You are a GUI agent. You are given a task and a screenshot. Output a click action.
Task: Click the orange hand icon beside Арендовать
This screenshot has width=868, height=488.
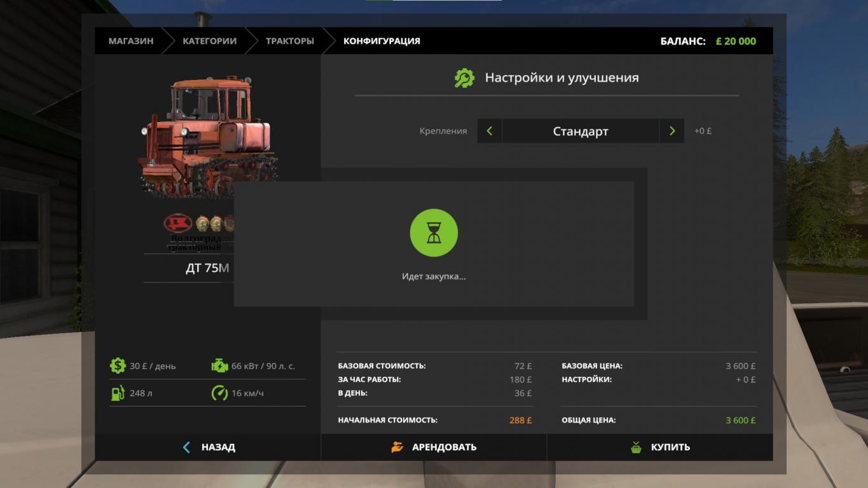point(397,447)
